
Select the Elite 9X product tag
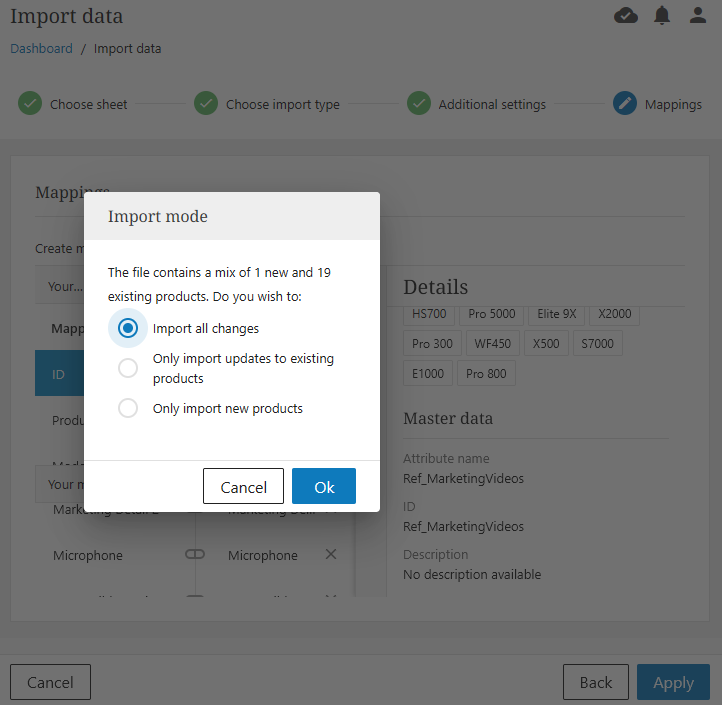557,314
